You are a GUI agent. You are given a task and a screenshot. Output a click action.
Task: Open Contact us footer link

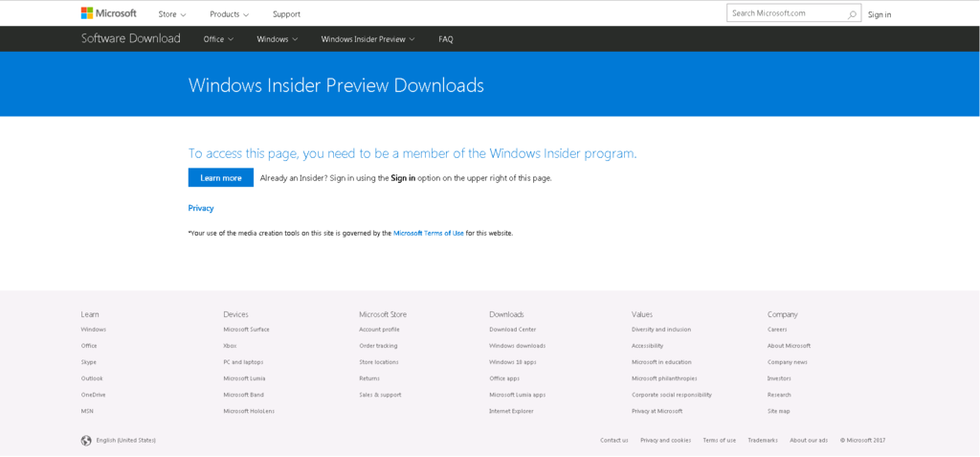click(614, 441)
